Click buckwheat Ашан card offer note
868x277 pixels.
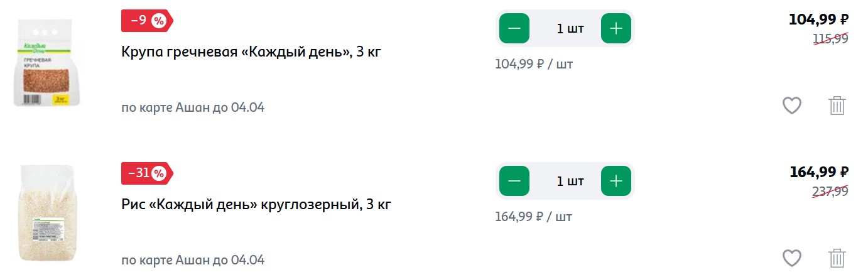coord(193,107)
